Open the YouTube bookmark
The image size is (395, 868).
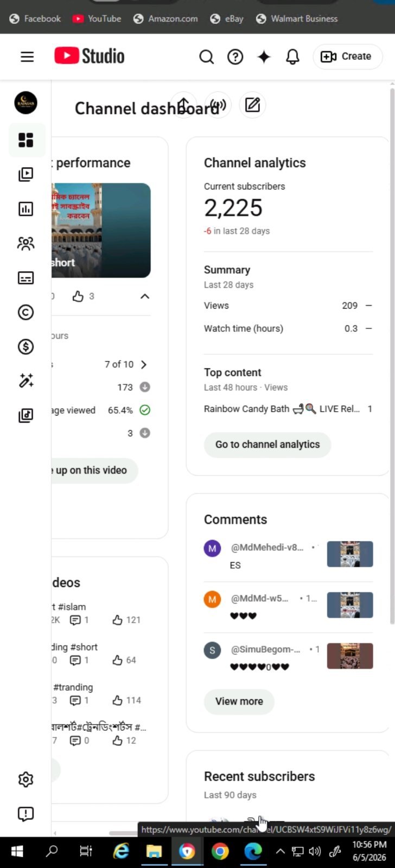click(x=97, y=18)
